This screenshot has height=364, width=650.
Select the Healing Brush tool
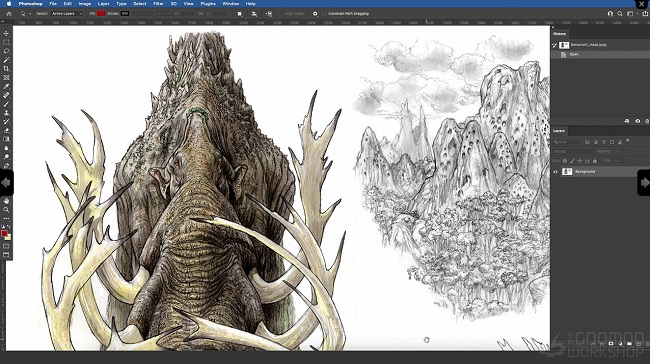point(6,95)
